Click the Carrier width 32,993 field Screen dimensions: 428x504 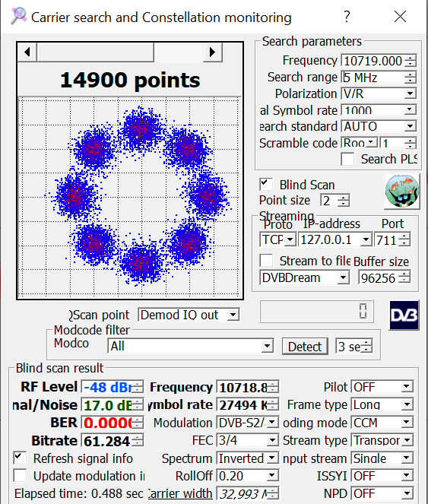pos(248,493)
